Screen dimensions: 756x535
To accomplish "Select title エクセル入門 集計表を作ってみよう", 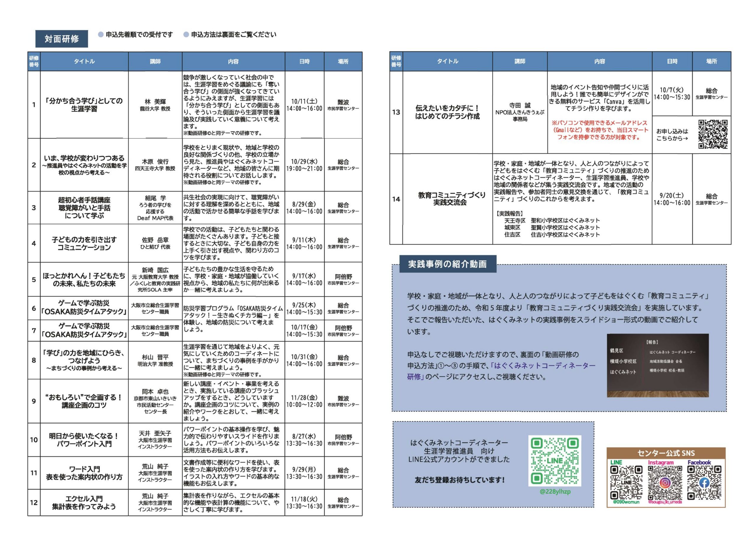I will (x=84, y=503).
